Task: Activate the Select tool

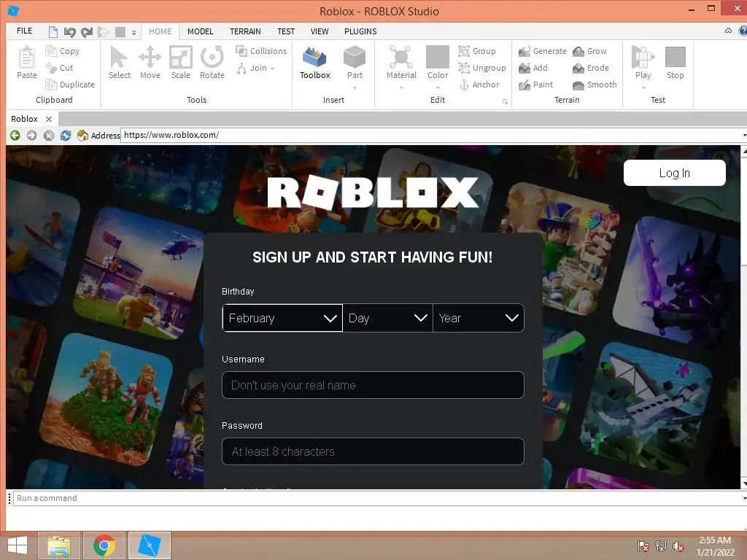Action: (119, 63)
